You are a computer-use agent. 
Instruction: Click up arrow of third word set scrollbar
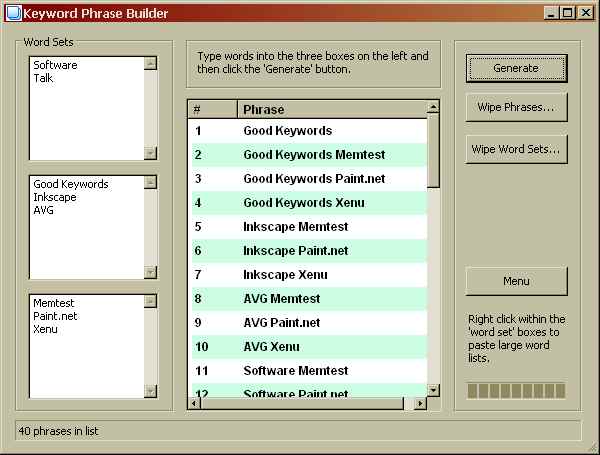(x=150, y=301)
